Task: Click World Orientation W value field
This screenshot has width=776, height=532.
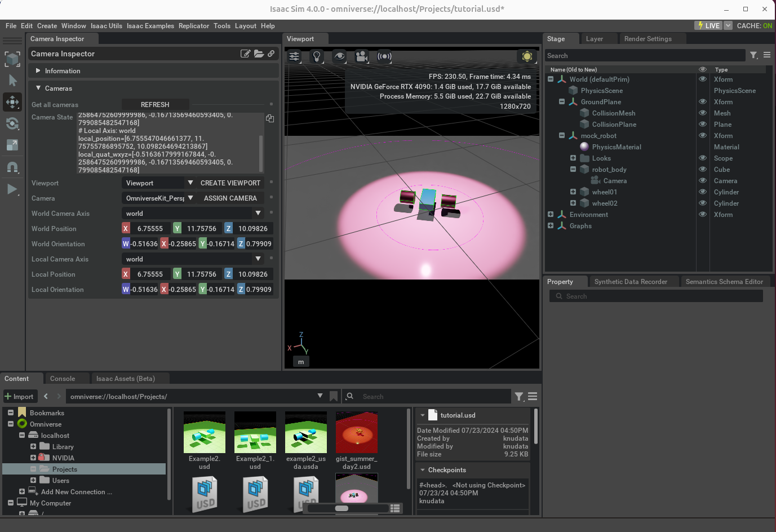Action: tap(144, 243)
